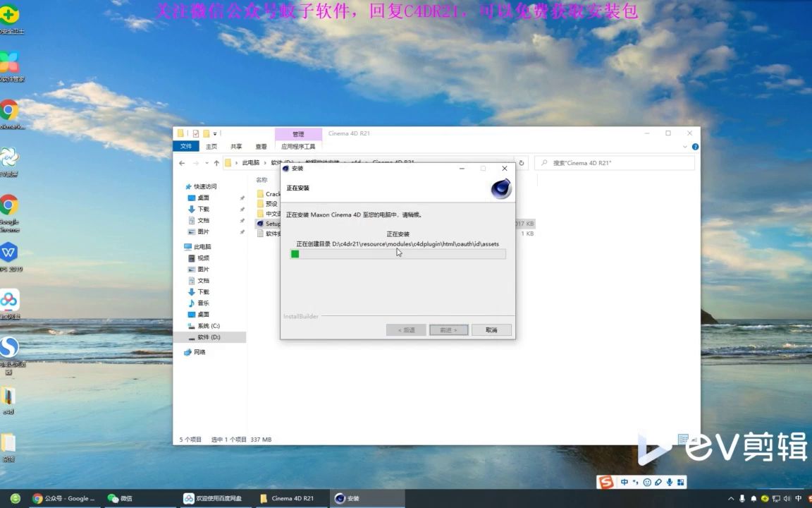The image size is (812, 508).
Task: Open the 文件 tab in Explorer ribbon
Action: 186,147
